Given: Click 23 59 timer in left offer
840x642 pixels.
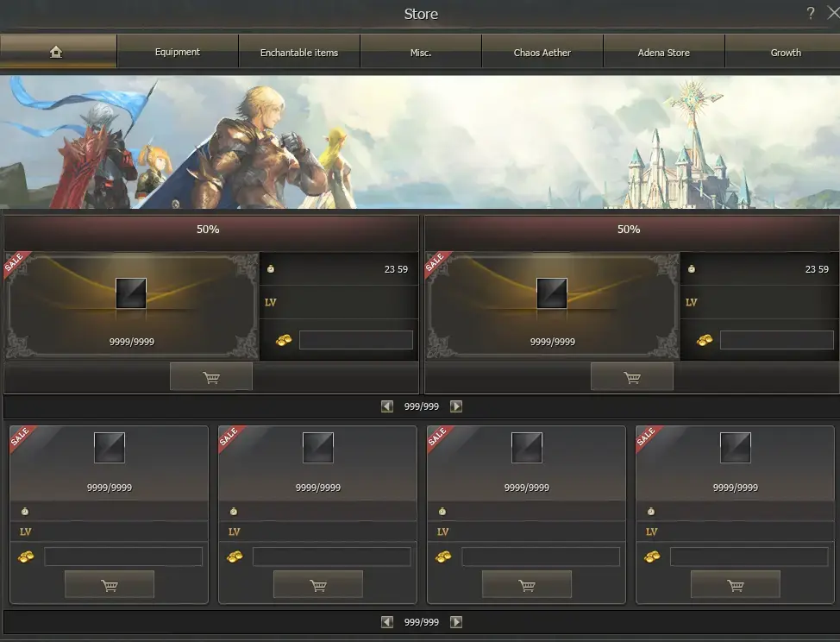Looking at the screenshot, I should pos(396,269).
